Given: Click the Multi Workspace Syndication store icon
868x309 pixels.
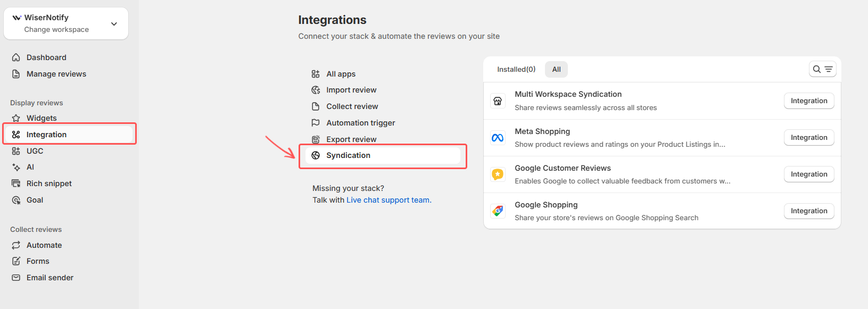Looking at the screenshot, I should tap(498, 101).
